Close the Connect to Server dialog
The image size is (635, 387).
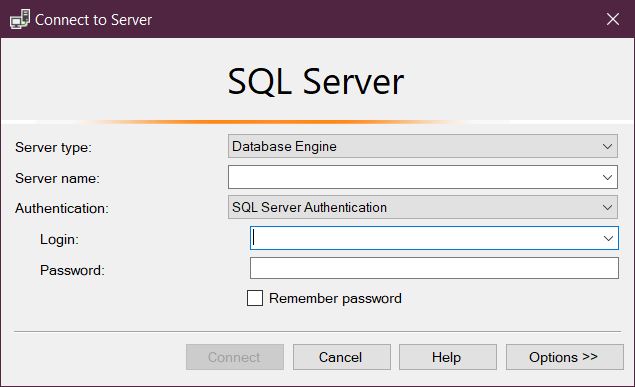click(612, 19)
